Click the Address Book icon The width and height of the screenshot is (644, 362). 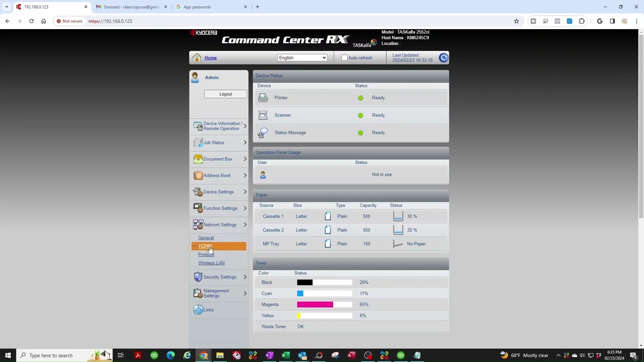(x=198, y=175)
